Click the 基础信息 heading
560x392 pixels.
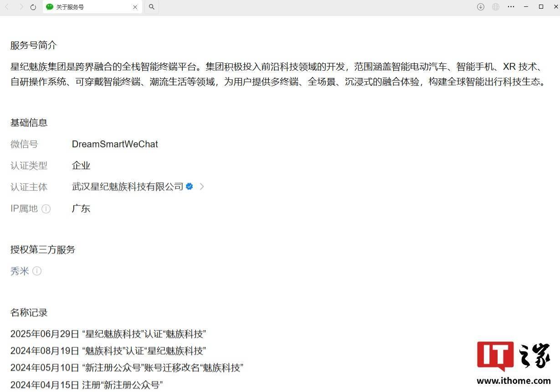tap(29, 123)
